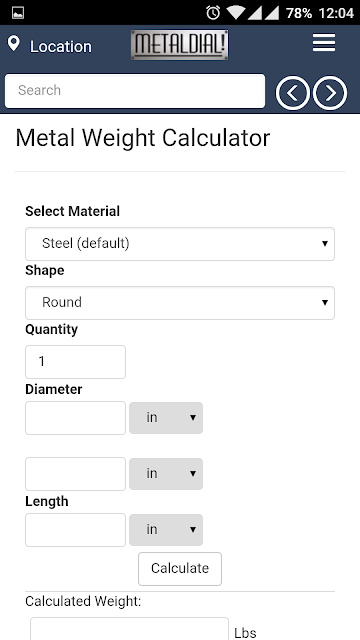Image resolution: width=360 pixels, height=640 pixels.
Task: Open the Shape dropdown showing Round
Action: tap(180, 303)
